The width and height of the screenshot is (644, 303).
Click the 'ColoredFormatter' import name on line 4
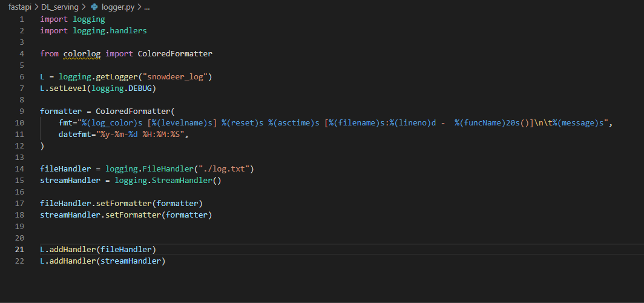pos(175,53)
